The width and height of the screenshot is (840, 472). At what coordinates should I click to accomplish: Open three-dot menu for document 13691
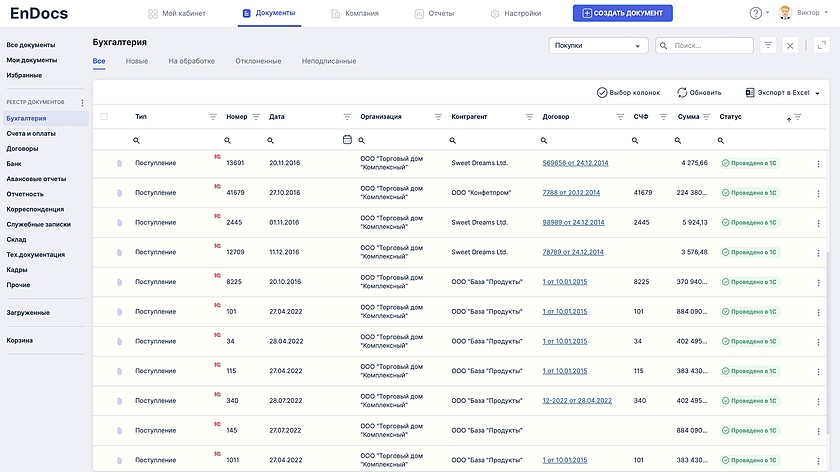(818, 164)
